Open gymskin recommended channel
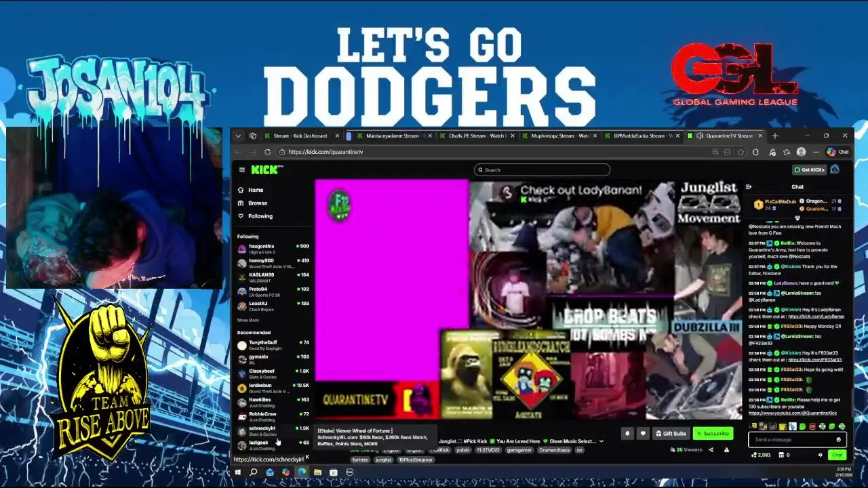The image size is (868, 488). click(x=273, y=359)
